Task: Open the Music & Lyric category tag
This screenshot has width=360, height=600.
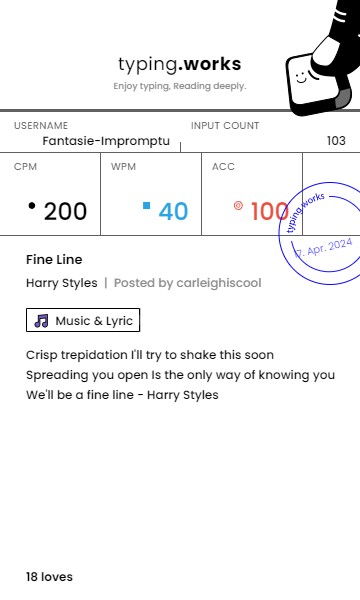Action: pos(83,320)
